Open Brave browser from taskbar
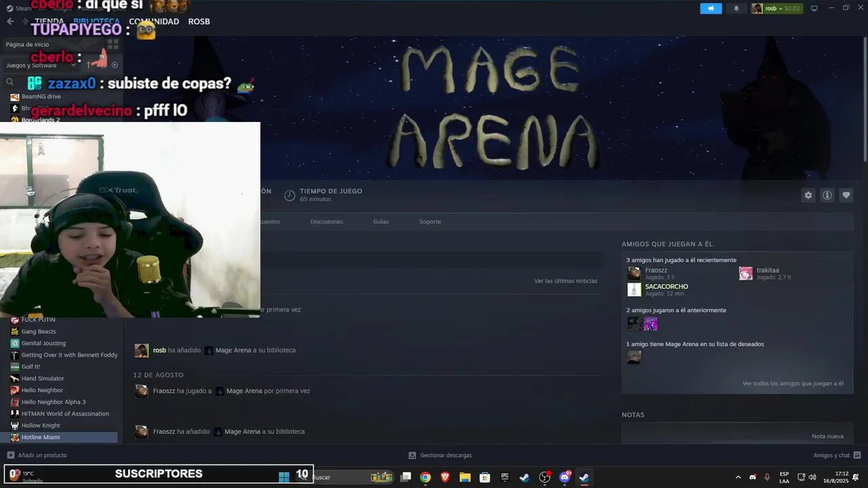Image resolution: width=868 pixels, height=488 pixels. pyautogui.click(x=445, y=477)
